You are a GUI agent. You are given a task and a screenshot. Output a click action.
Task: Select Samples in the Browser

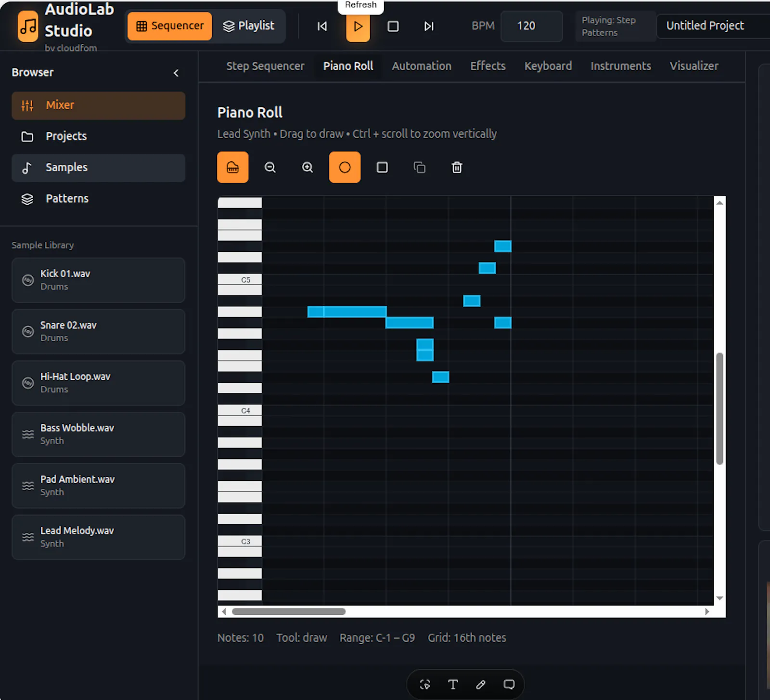[x=98, y=168]
